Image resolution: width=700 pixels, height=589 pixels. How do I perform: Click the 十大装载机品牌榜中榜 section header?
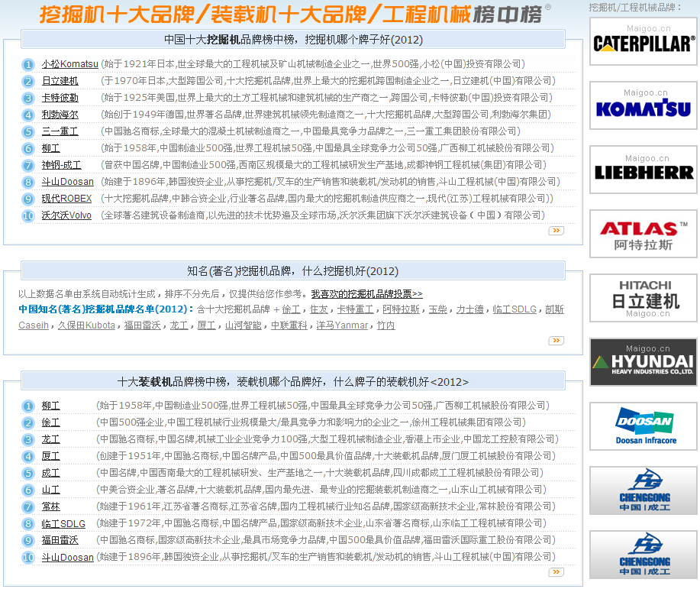coord(293,381)
